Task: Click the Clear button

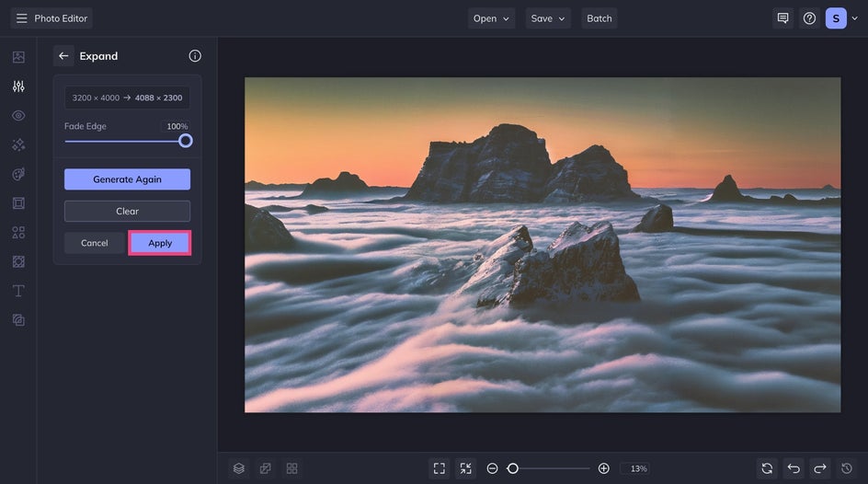Action: (127, 211)
